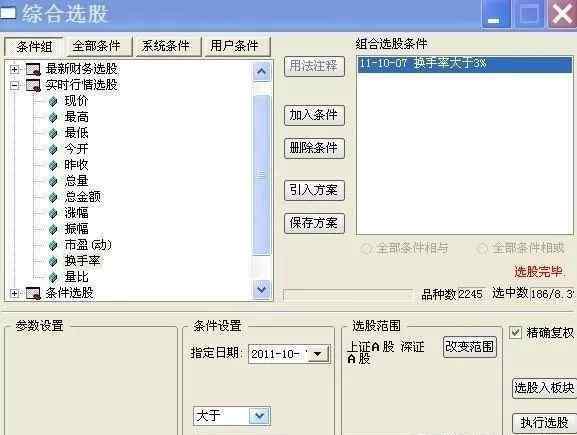
Task: Click the 量比 tree item icon
Action: (x=53, y=277)
